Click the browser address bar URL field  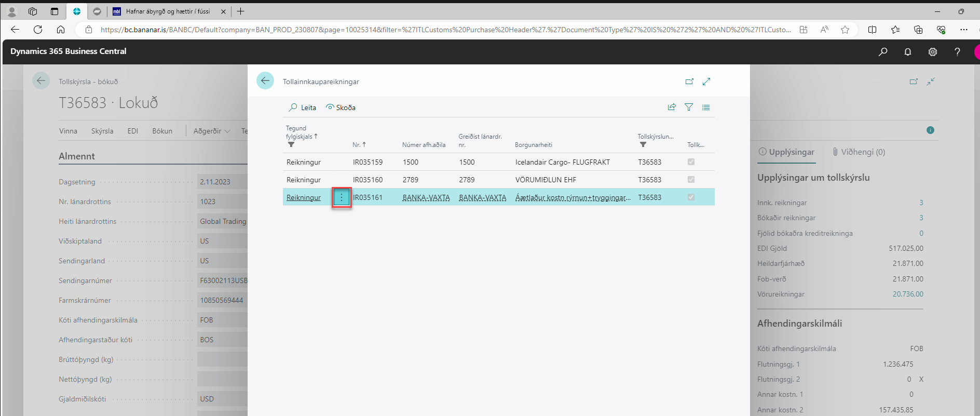(445, 30)
